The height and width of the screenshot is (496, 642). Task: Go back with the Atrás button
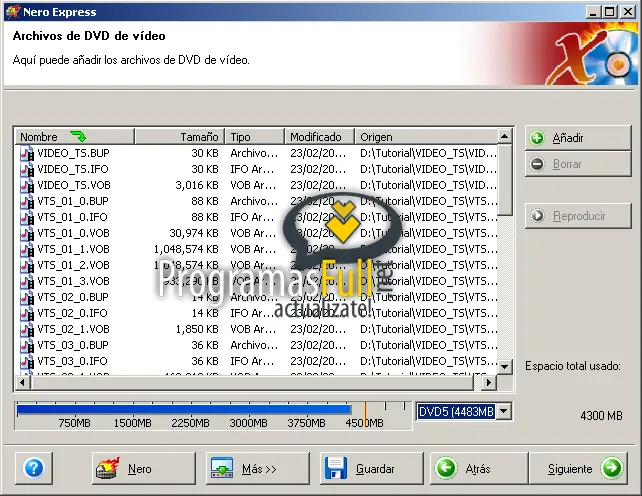click(x=479, y=468)
